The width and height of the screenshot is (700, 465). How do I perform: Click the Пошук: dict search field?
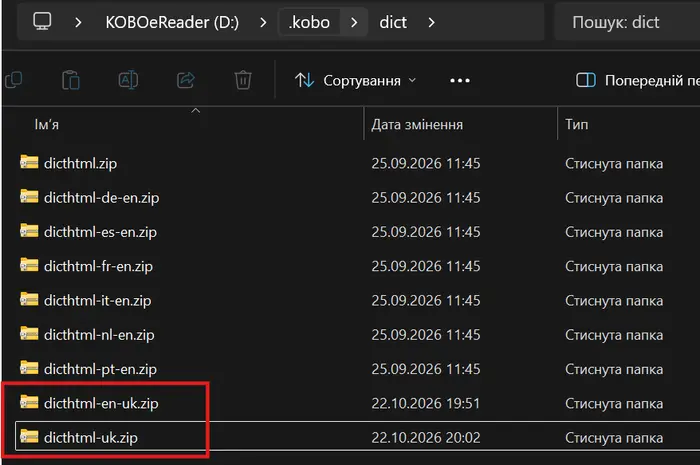coord(627,22)
